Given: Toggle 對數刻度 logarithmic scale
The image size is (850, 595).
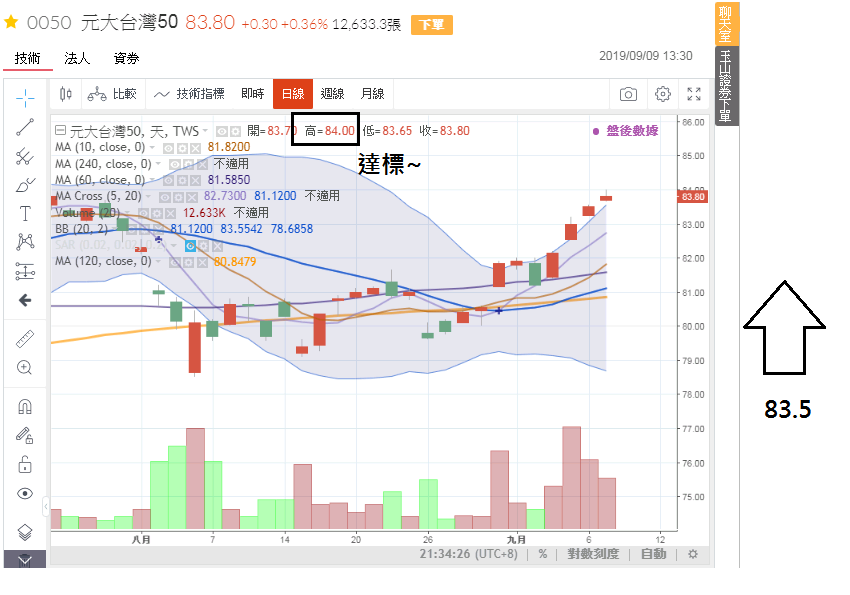Looking at the screenshot, I should click(x=593, y=554).
